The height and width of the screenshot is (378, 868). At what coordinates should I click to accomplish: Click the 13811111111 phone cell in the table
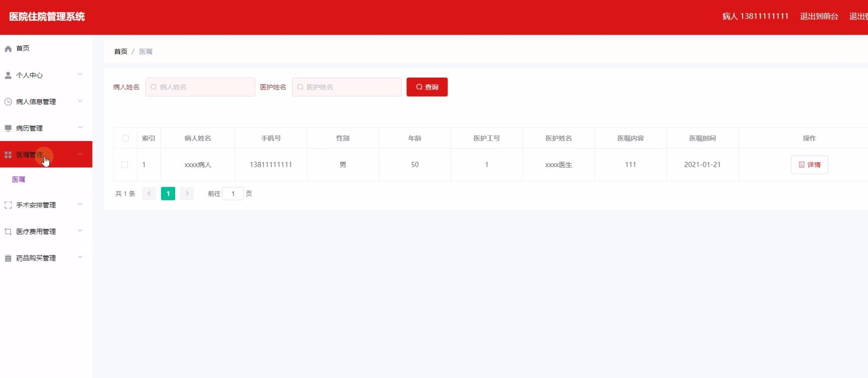coord(271,165)
